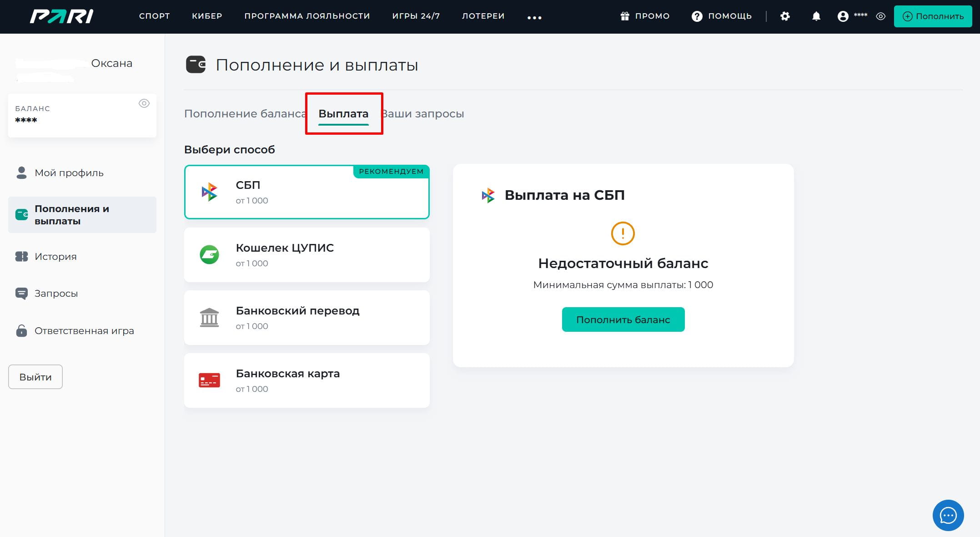Click the СБП logo icon in method list
Image resolution: width=980 pixels, height=537 pixels.
coord(209,192)
